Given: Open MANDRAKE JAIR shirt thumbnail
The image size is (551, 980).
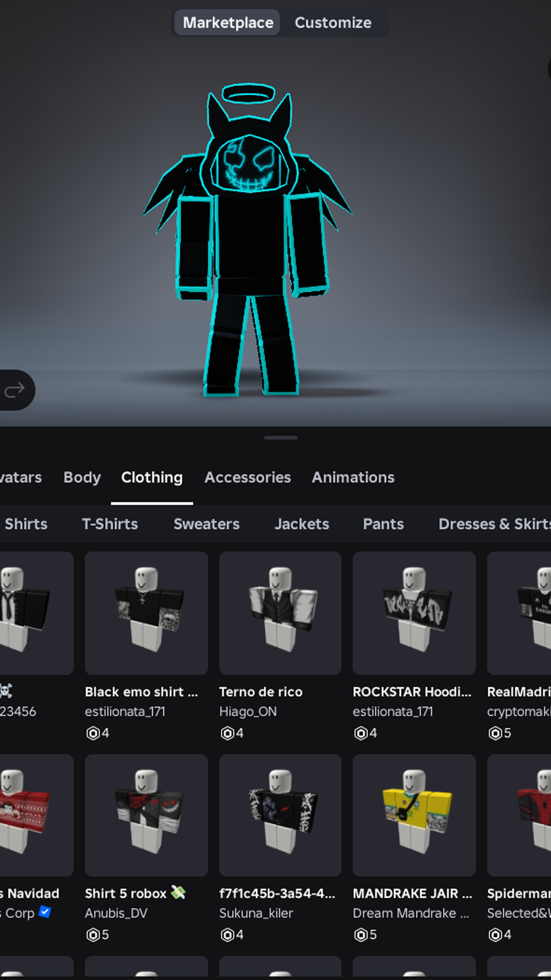Looking at the screenshot, I should (x=414, y=815).
